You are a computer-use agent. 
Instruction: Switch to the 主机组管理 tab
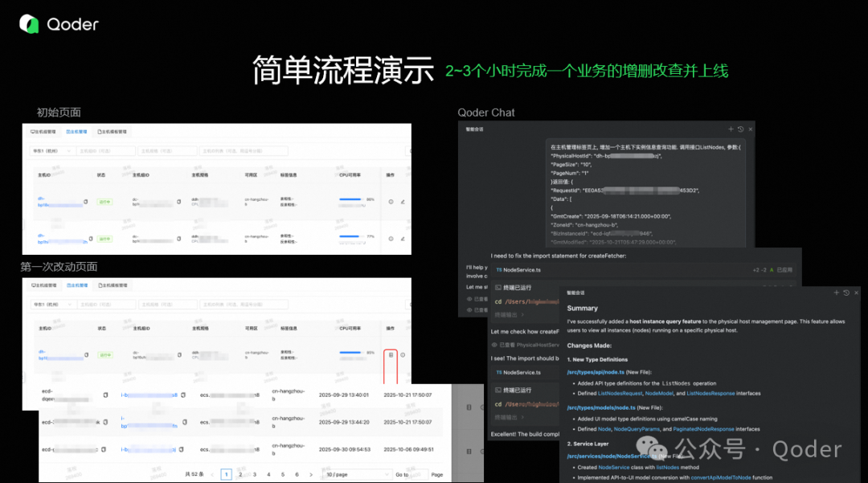coord(43,132)
